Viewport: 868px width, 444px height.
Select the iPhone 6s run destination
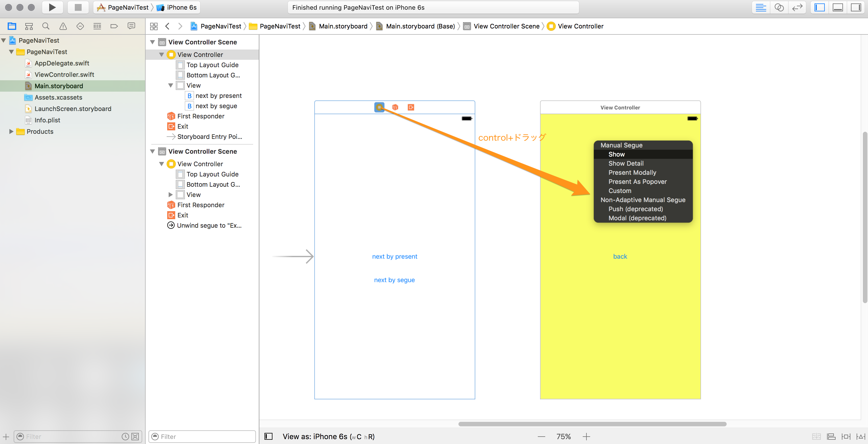pyautogui.click(x=177, y=7)
